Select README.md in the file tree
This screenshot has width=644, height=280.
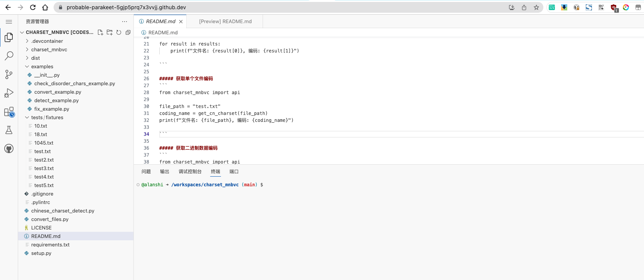point(76,236)
